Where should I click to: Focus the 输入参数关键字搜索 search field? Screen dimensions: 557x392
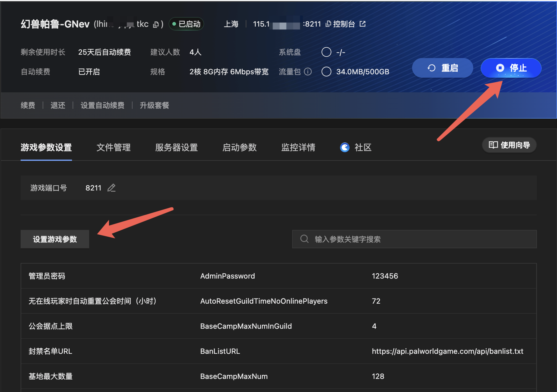pyautogui.click(x=414, y=239)
